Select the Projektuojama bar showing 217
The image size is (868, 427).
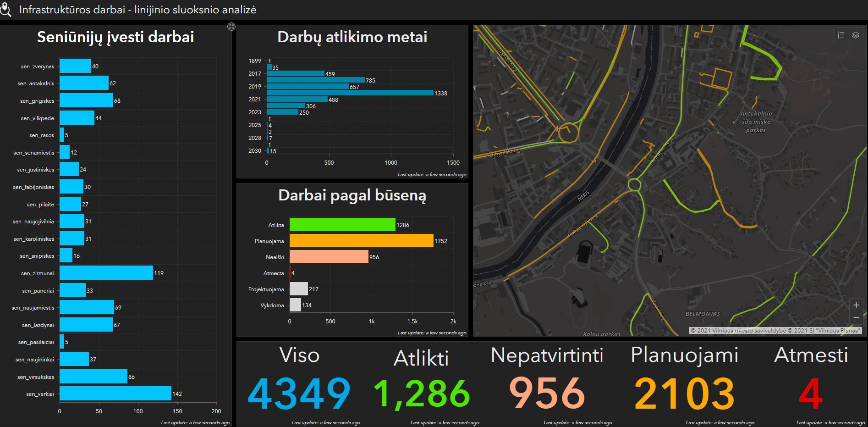tap(298, 289)
